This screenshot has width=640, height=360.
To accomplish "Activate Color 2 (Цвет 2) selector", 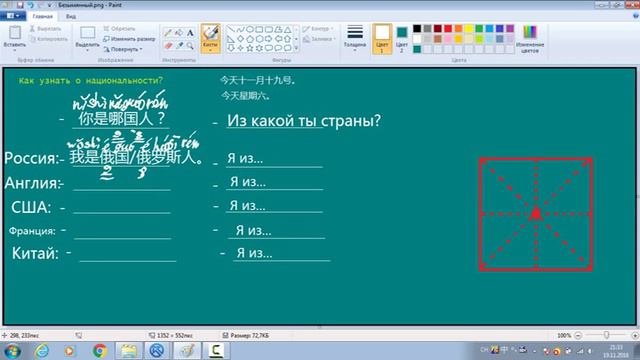I will pyautogui.click(x=402, y=39).
